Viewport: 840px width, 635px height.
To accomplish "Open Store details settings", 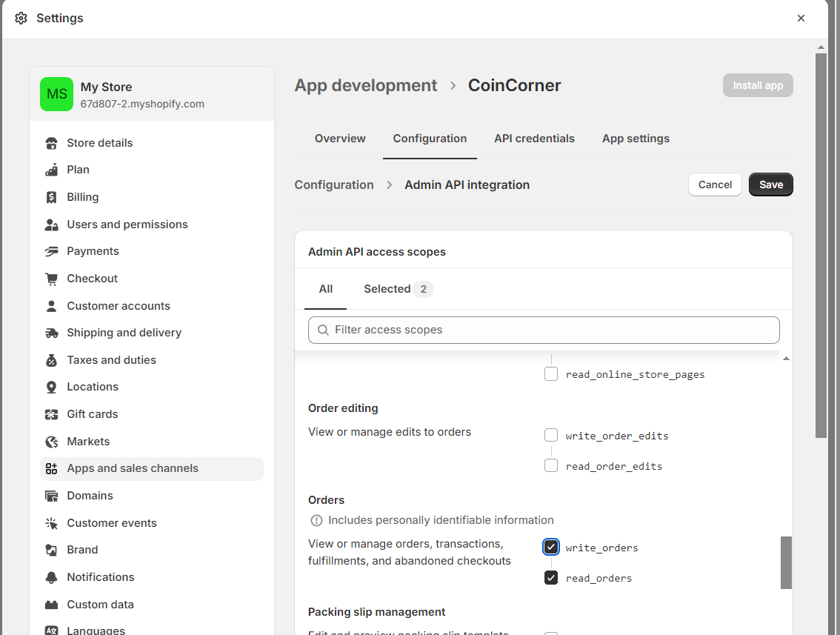I will 152,143.
